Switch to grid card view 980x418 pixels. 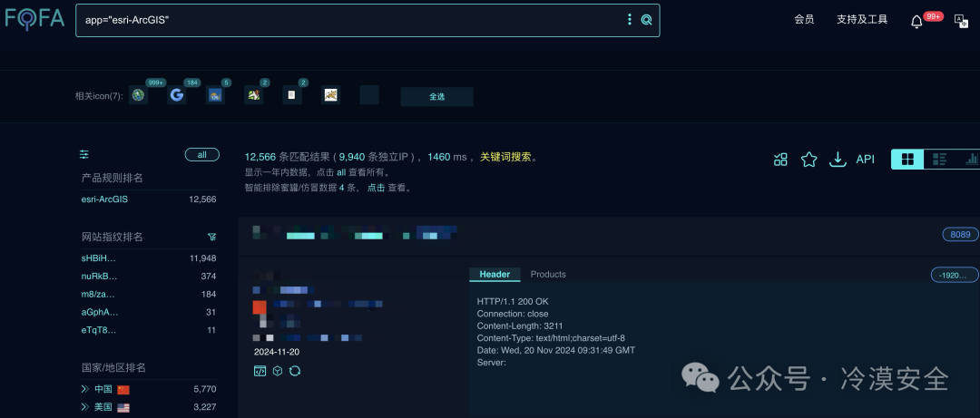coord(907,160)
